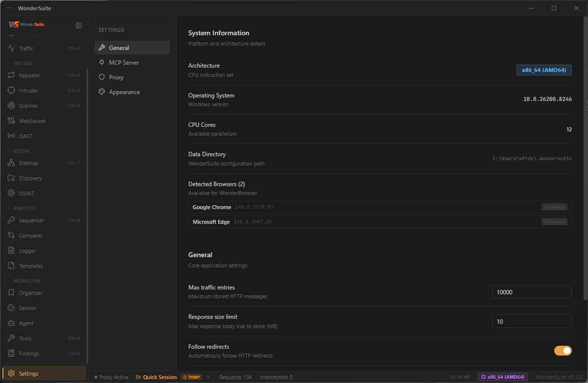The width and height of the screenshot is (588, 383).
Task: Click the Proxy Active status indicator
Action: coord(112,377)
